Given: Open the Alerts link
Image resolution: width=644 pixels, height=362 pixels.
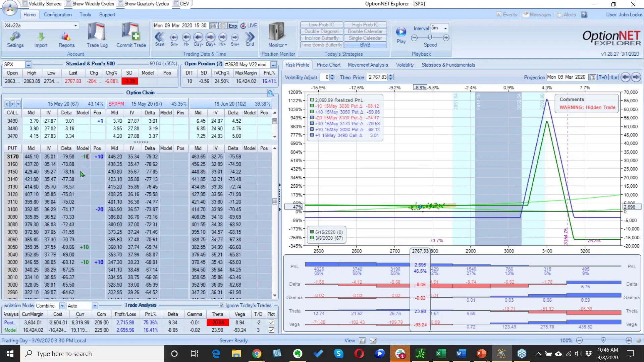Looking at the screenshot, I should pos(566,15).
